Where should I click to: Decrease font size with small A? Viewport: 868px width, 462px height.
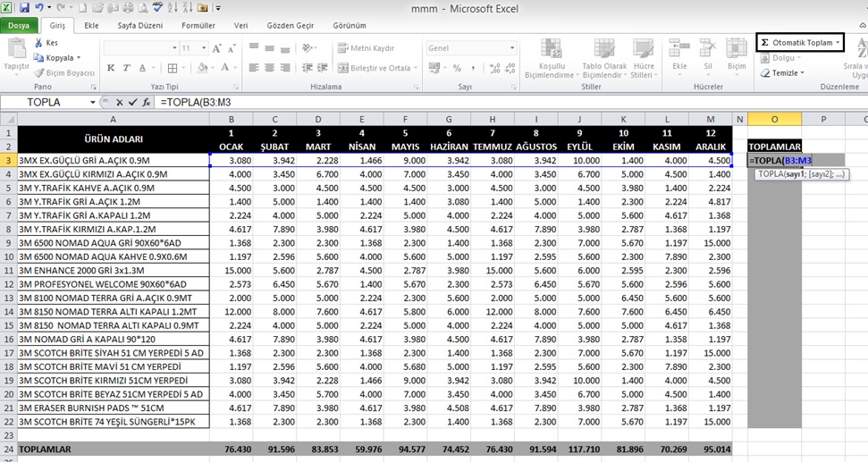(x=232, y=48)
